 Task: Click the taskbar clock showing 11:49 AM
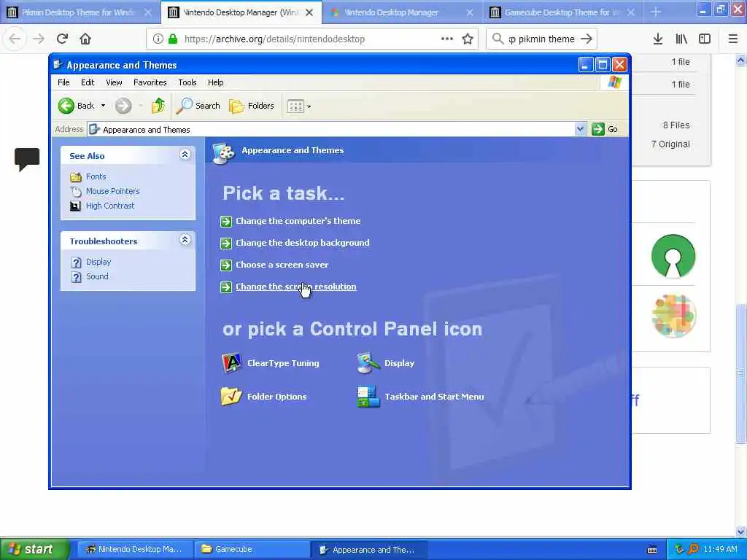[720, 550]
